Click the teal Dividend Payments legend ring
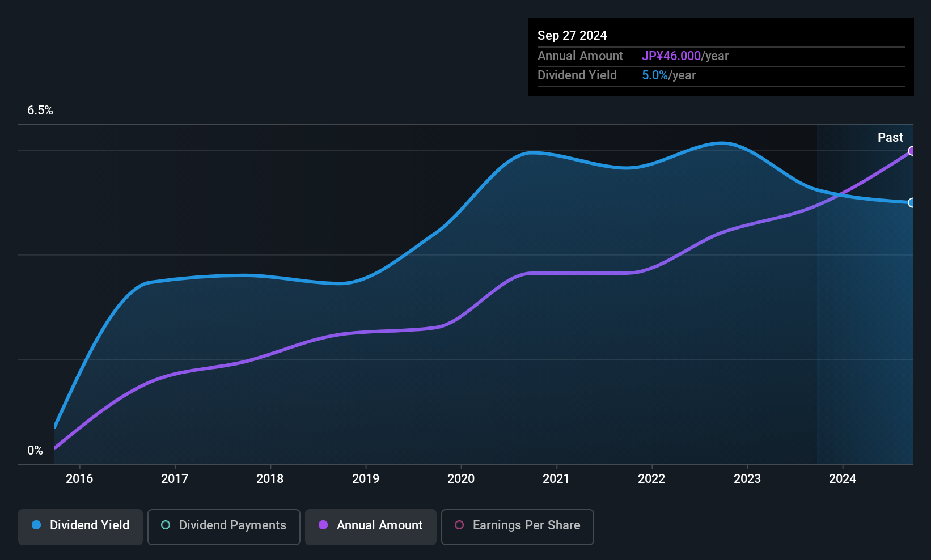The height and width of the screenshot is (560, 931). [x=166, y=525]
